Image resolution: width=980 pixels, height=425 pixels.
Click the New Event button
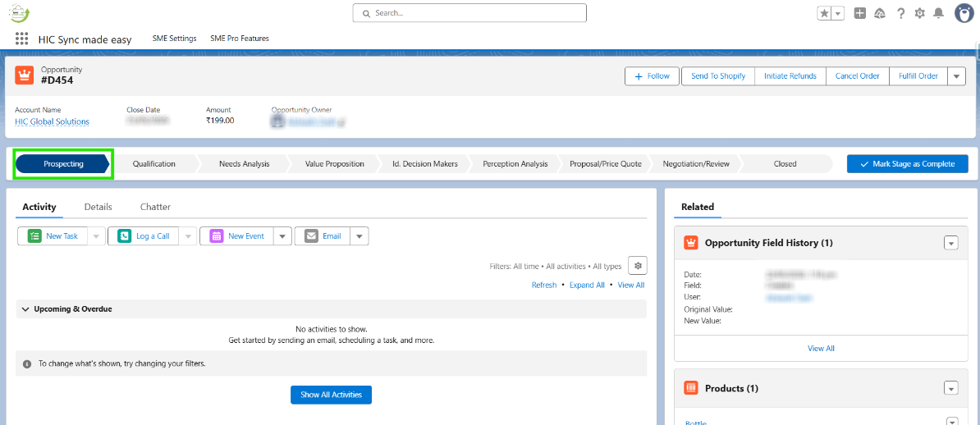[236, 236]
